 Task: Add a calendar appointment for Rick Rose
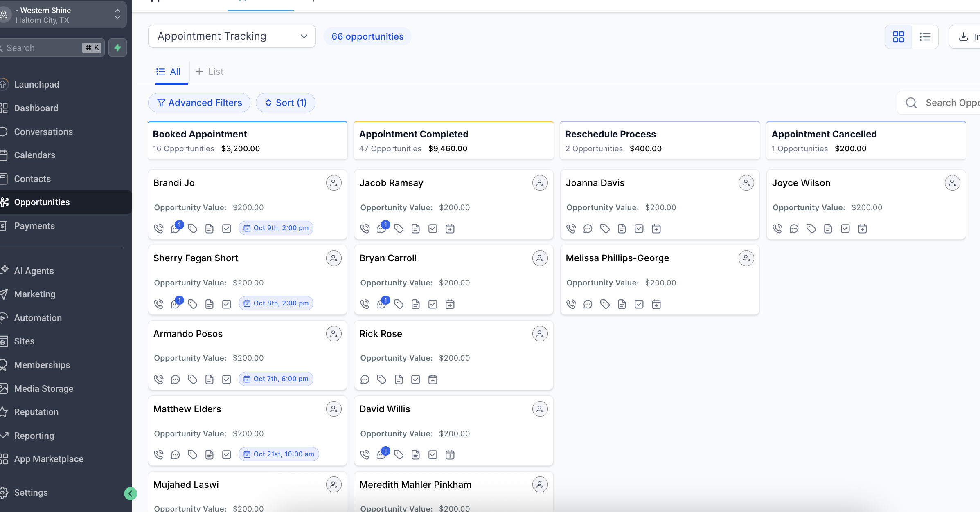(x=433, y=379)
